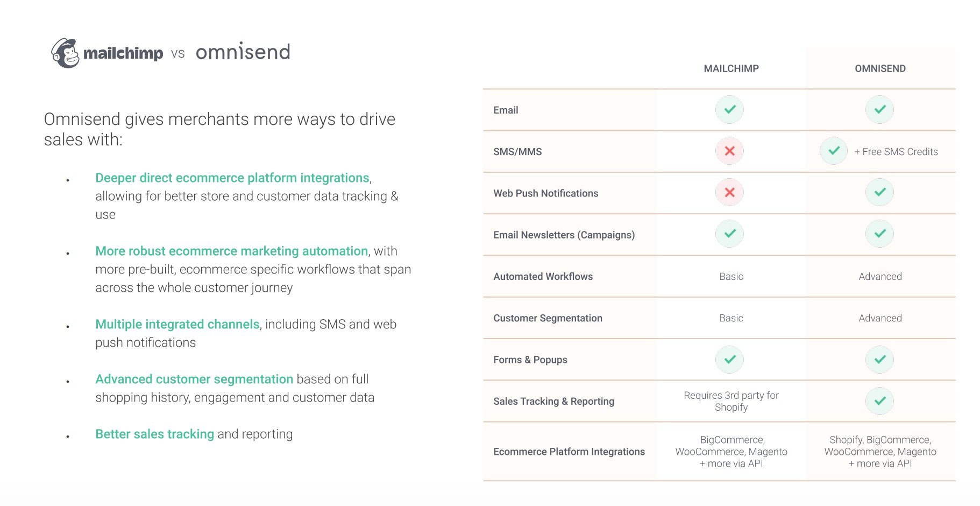Click the Ecommerce Platform Integrations row label
The image size is (980, 506).
click(569, 452)
